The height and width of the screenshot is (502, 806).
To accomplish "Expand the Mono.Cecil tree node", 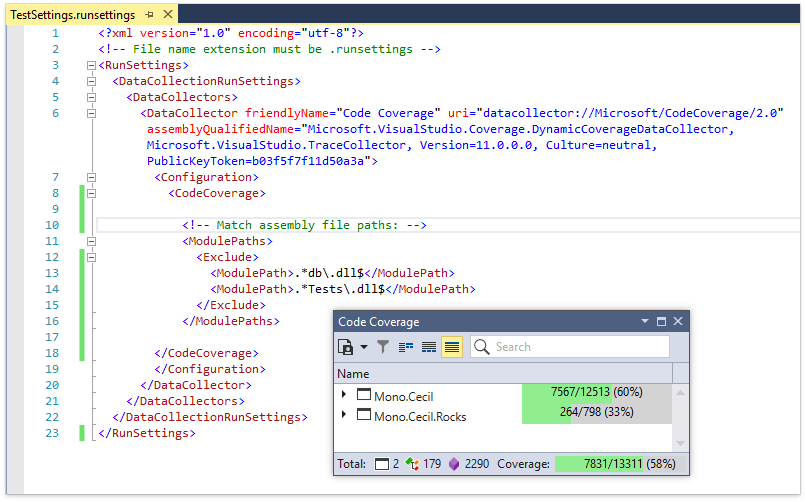I will [x=344, y=396].
